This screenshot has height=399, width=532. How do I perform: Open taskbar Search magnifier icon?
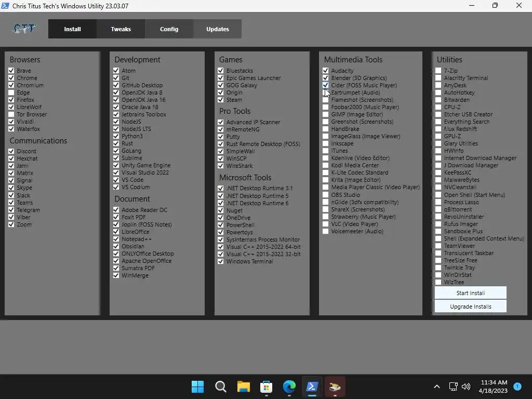(220, 387)
